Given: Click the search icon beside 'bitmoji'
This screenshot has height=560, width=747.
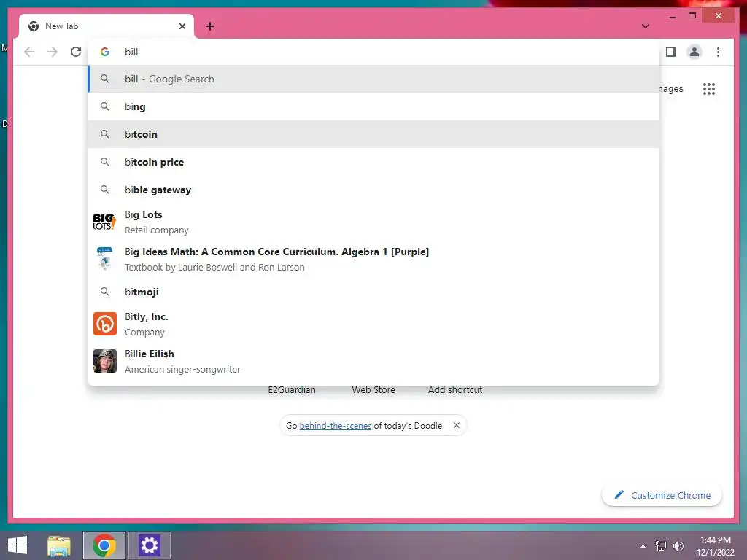Looking at the screenshot, I should 105,292.
